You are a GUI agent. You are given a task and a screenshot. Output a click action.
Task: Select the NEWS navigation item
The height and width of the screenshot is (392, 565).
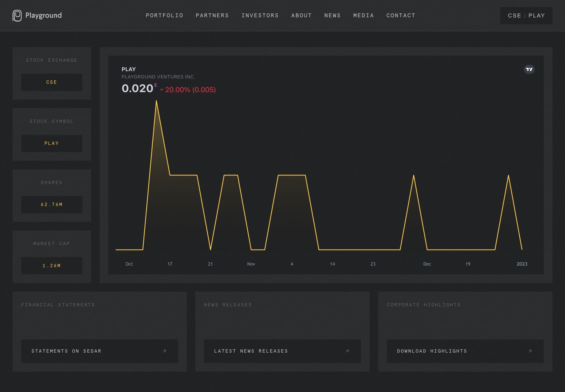332,15
